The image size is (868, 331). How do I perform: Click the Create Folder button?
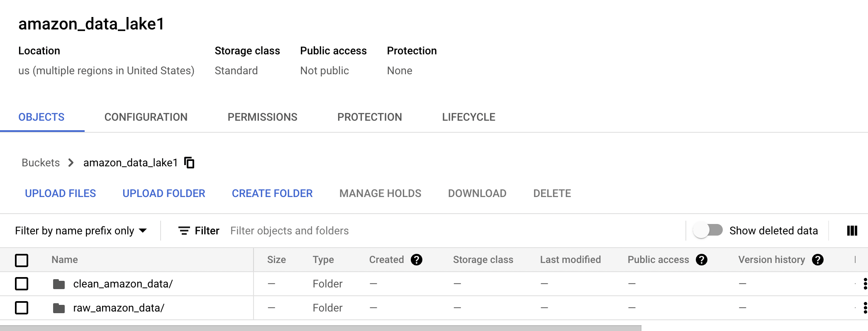pos(272,193)
